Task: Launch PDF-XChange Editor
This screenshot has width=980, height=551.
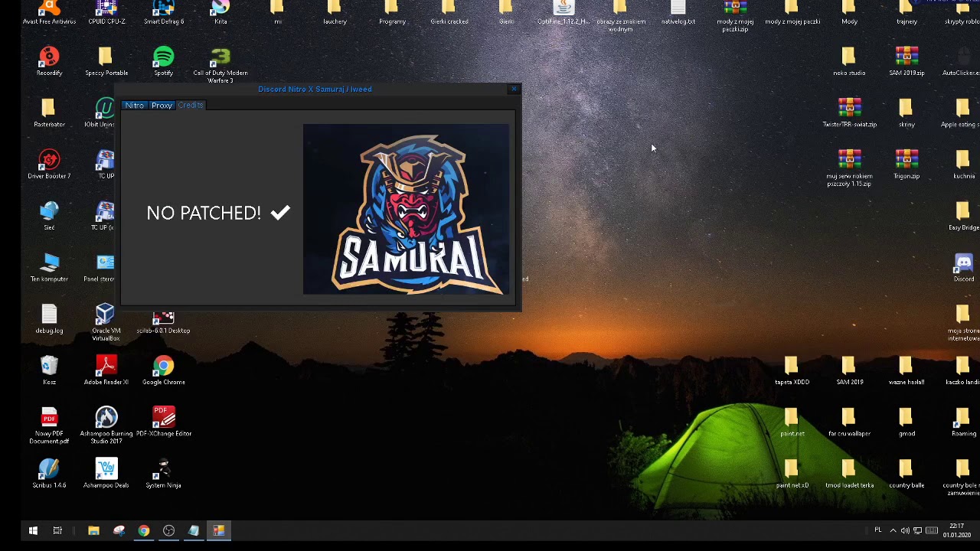Action: point(163,422)
